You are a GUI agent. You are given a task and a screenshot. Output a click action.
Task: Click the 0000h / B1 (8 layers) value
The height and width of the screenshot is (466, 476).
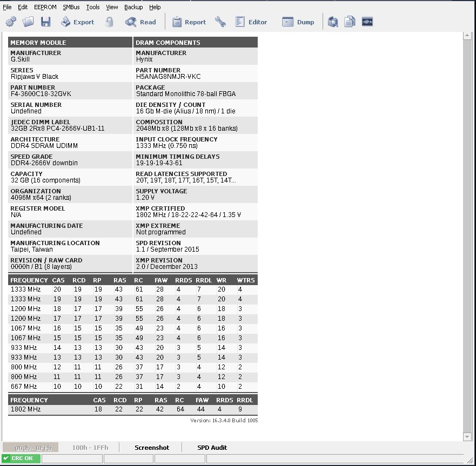pos(41,267)
